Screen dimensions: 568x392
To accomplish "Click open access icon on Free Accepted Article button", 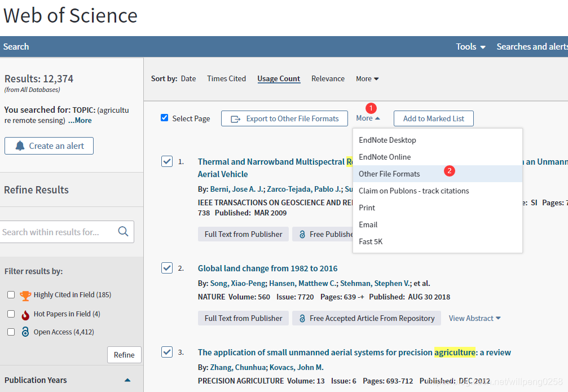I will coord(302,318).
